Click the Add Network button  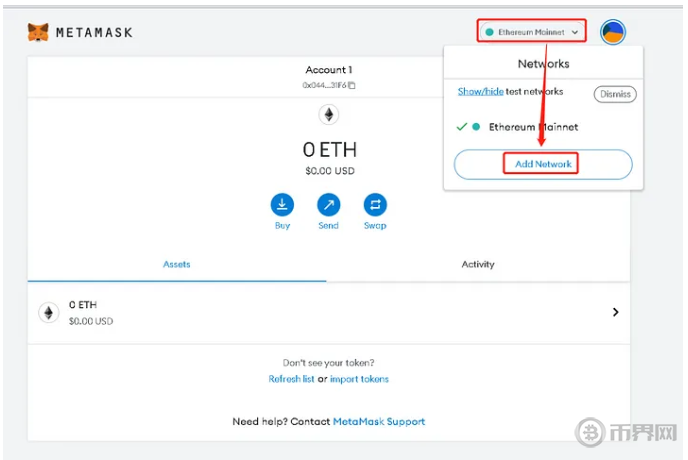click(543, 164)
